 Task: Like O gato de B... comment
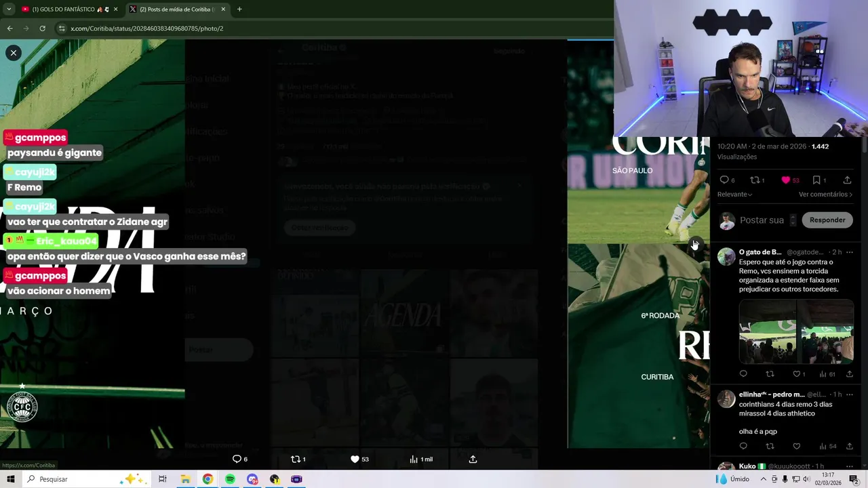(x=797, y=373)
